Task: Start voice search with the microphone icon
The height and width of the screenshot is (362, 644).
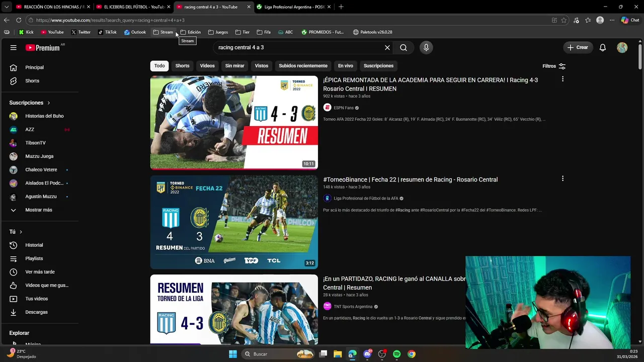Action: [426, 48]
